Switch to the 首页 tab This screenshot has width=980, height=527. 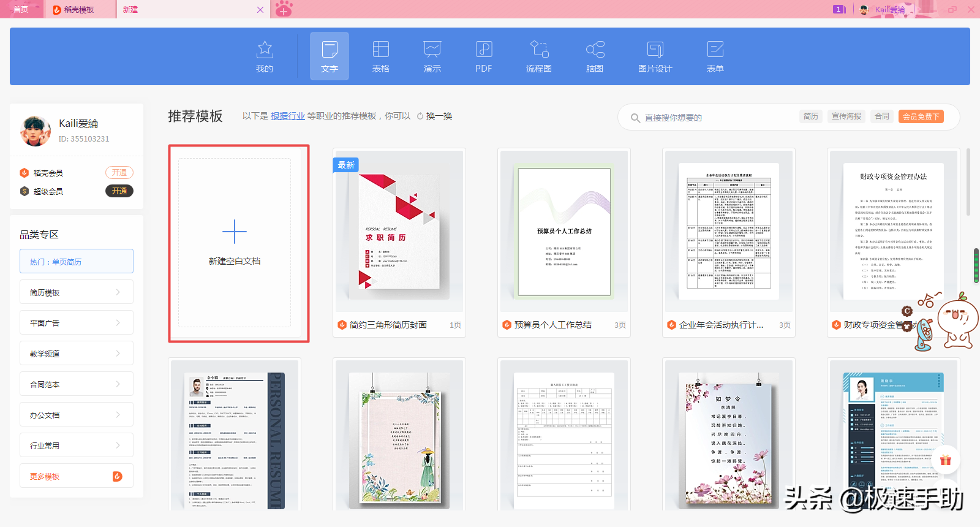point(21,9)
